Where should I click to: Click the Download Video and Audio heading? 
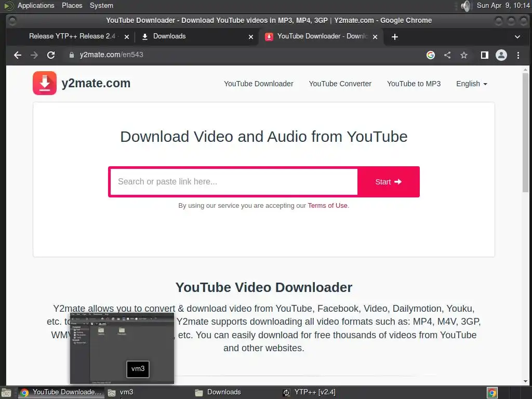[264, 137]
